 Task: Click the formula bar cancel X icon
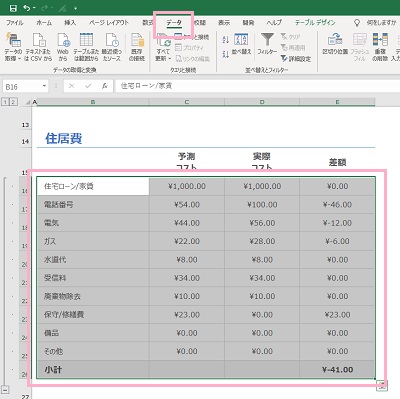coord(71,86)
